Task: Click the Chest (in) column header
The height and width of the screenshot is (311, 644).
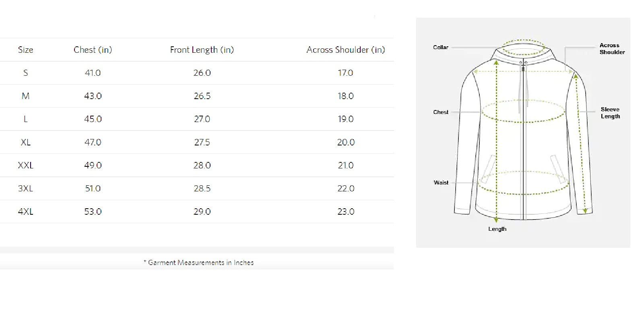Action: click(93, 50)
